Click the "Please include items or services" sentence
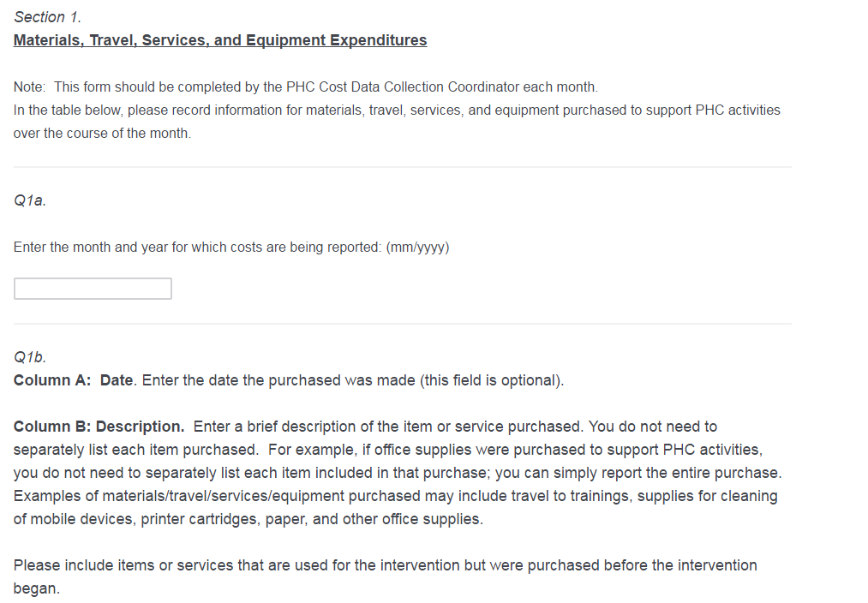The height and width of the screenshot is (603, 868). tap(385, 565)
